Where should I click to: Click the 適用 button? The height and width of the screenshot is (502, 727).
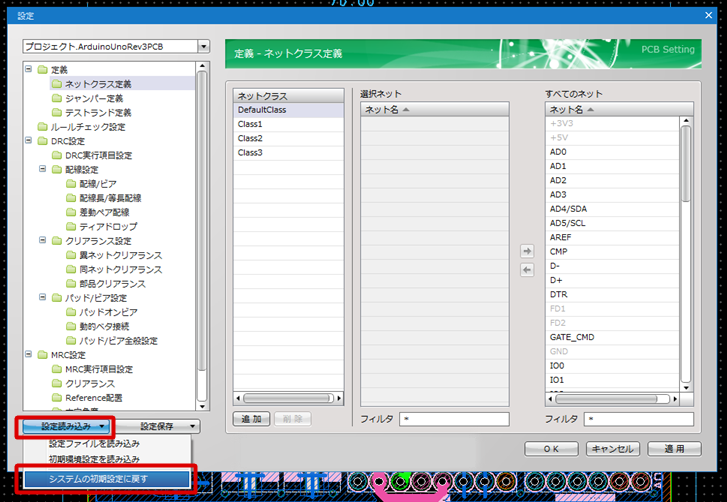tap(674, 449)
